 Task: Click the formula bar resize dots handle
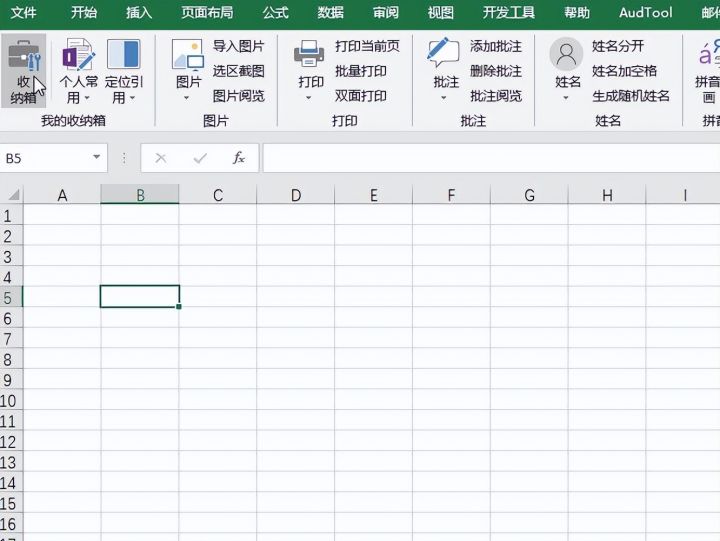[x=124, y=158]
